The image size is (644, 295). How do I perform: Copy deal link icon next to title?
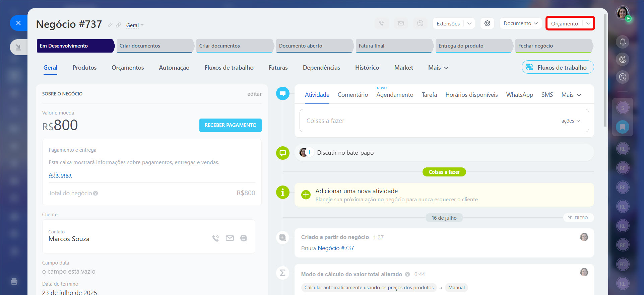click(x=118, y=25)
